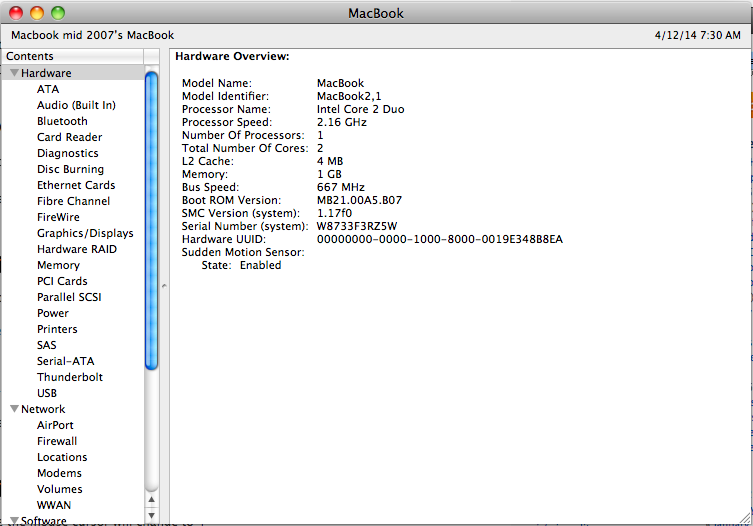Open Diagnostics in the sidebar
Viewport: 753px width, 526px height.
(68, 153)
